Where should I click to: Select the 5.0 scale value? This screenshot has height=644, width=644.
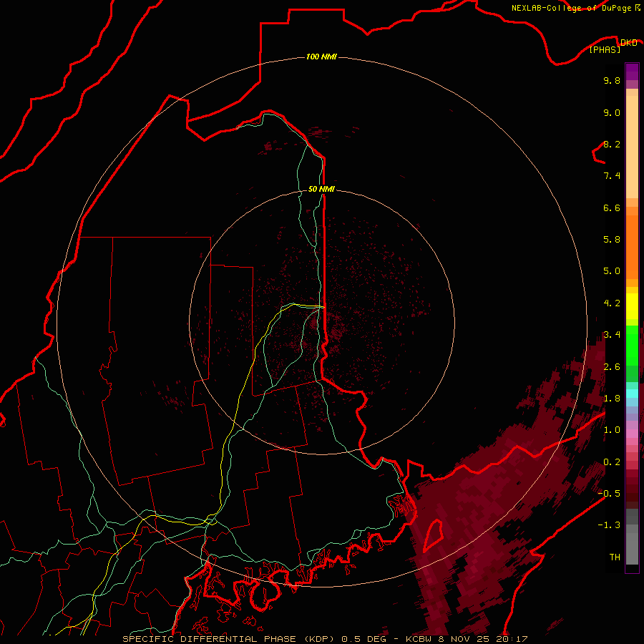(612, 271)
